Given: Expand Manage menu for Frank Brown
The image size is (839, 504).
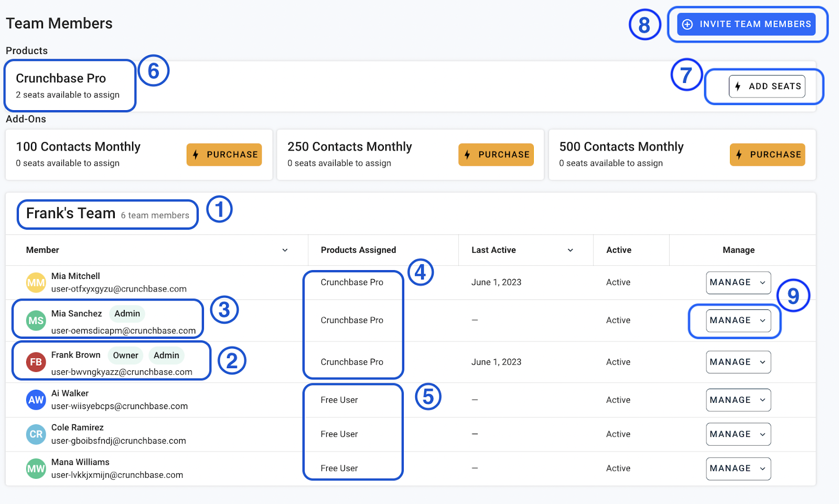Looking at the screenshot, I should click(x=738, y=362).
